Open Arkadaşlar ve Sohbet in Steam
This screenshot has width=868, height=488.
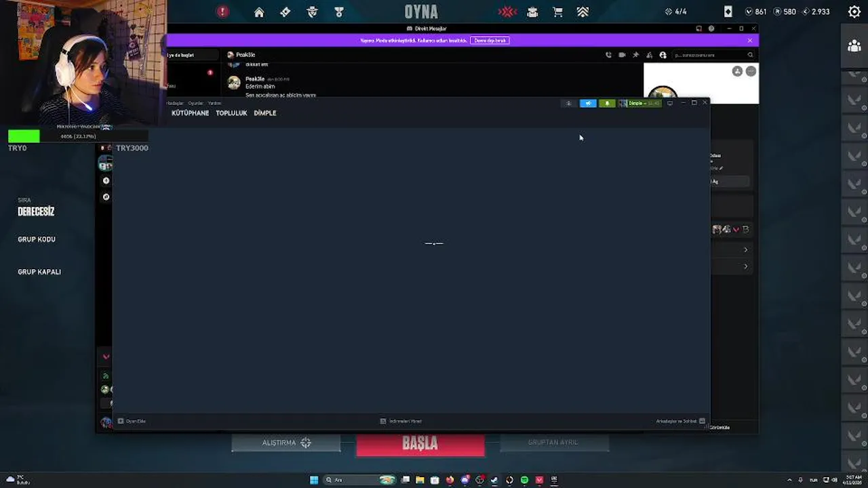click(681, 421)
